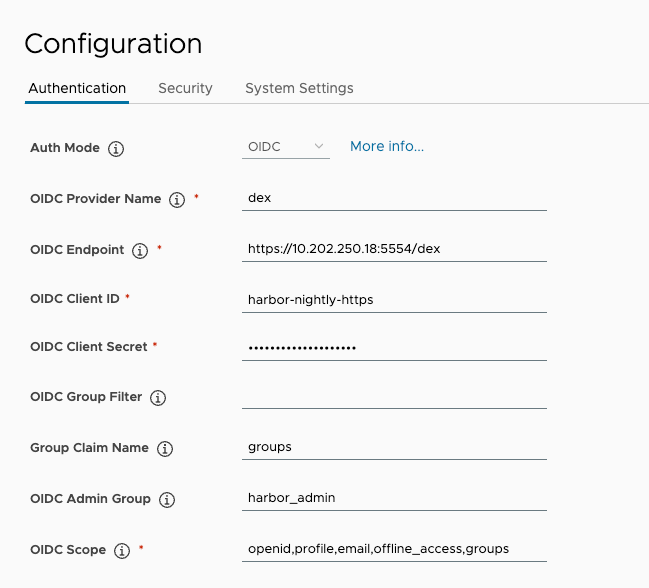Click the OIDC Scope label
649x588 pixels.
68,550
